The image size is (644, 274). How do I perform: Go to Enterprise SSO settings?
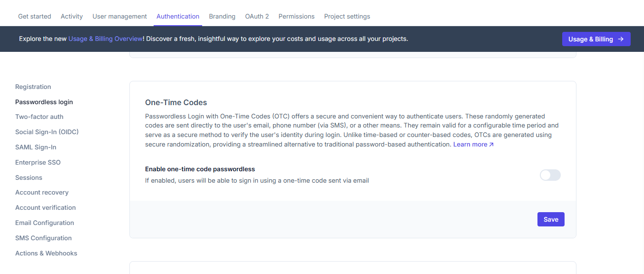pos(38,162)
